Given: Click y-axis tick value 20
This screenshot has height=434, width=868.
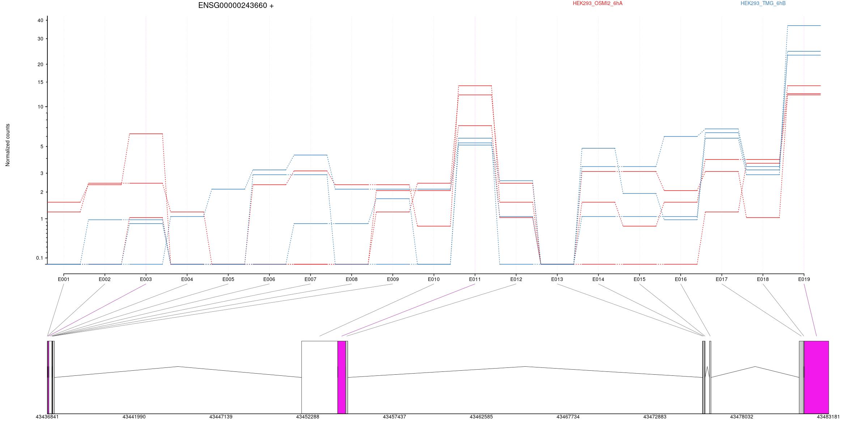Looking at the screenshot, I should (40, 64).
